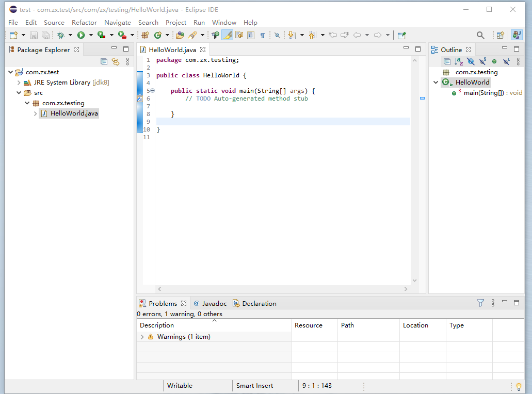Open Problems view menu dots
The width and height of the screenshot is (532, 394).
coord(493,303)
